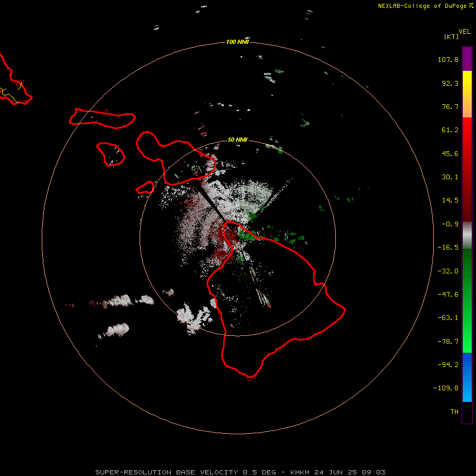This screenshot has width=476, height=476.
Task: Select the 14.5 scale value
Action: click(450, 200)
